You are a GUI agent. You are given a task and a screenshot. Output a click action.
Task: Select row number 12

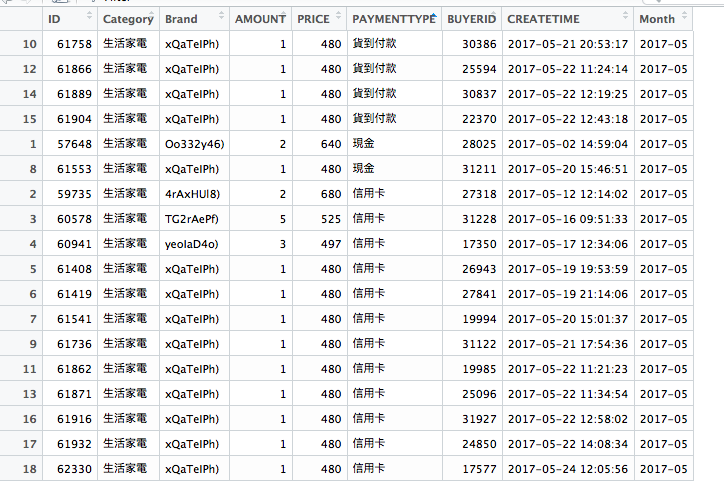click(x=30, y=69)
